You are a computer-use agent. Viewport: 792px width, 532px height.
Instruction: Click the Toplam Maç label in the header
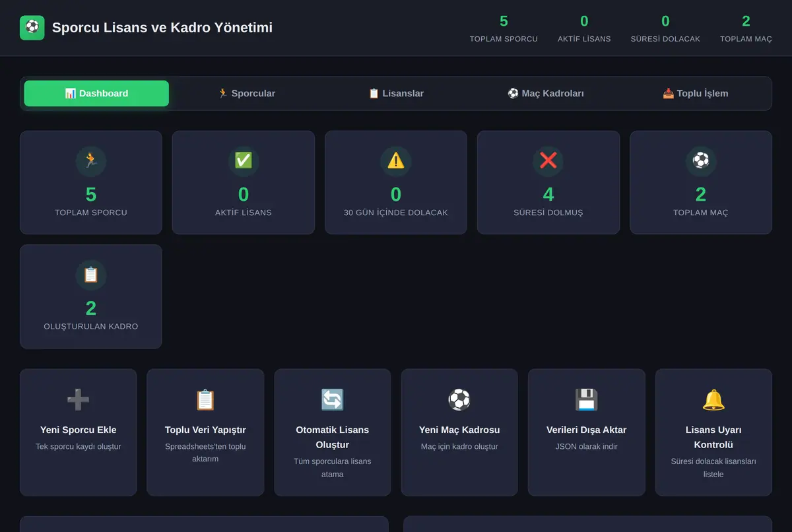tap(746, 39)
